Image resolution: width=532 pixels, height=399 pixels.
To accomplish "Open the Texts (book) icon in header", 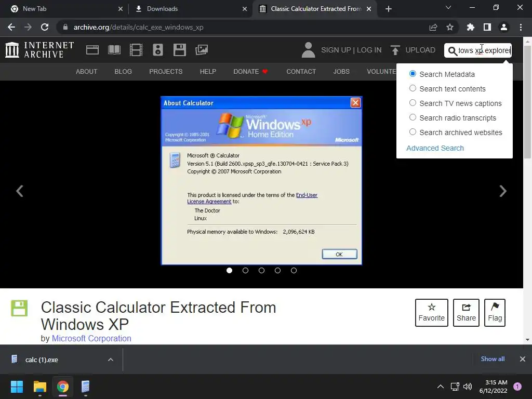I will 114,50.
